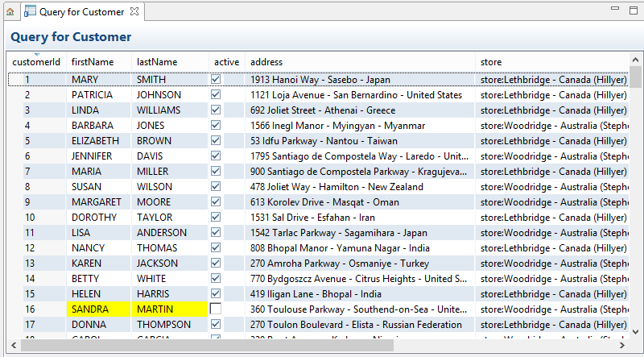
Task: Sort by the address column header
Action: point(266,62)
